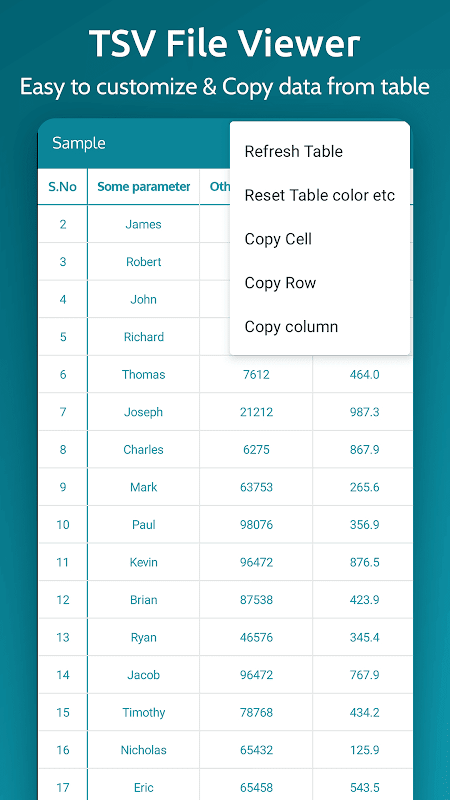The height and width of the screenshot is (800, 450).
Task: Select the cell showing 125.9
Action: click(364, 750)
